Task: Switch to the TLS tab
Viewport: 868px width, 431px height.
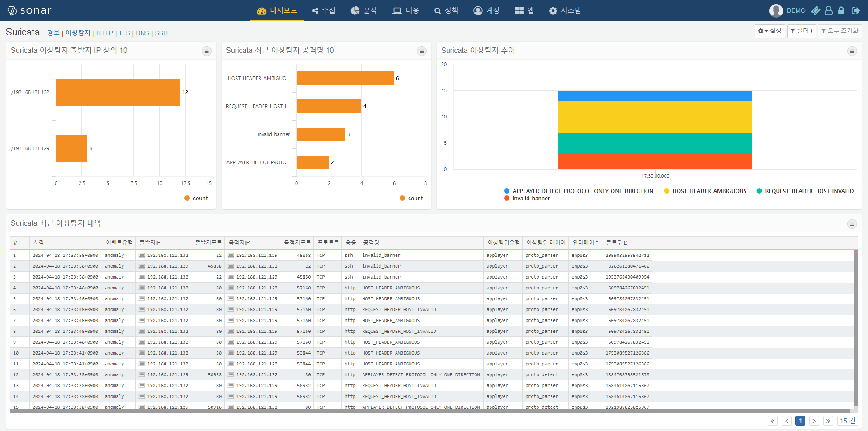Action: tap(124, 33)
